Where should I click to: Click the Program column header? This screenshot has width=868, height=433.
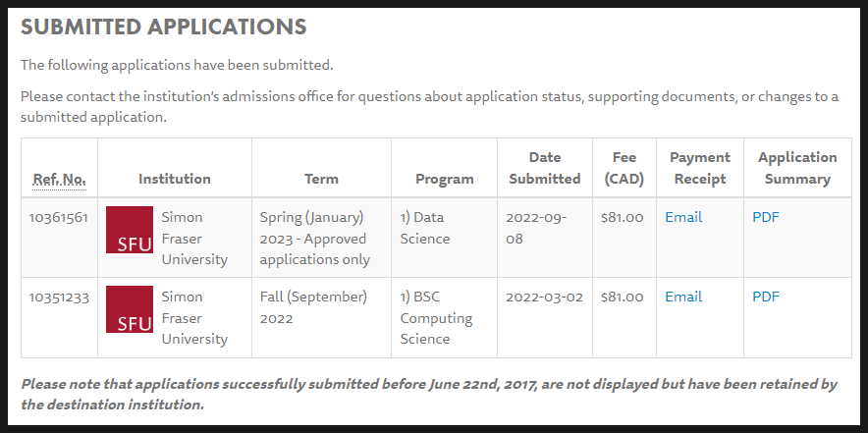[x=445, y=179]
